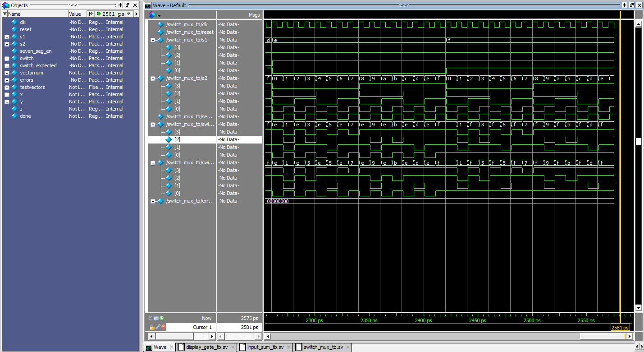Screen dimensions: 644x352
Task: Click the Cursor 1 name field
Action: coord(191,327)
